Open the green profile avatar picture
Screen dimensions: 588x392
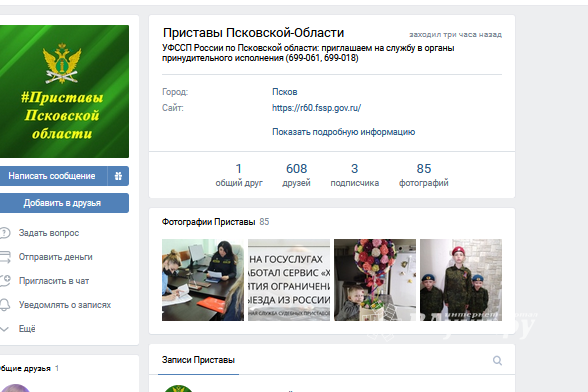[64, 92]
